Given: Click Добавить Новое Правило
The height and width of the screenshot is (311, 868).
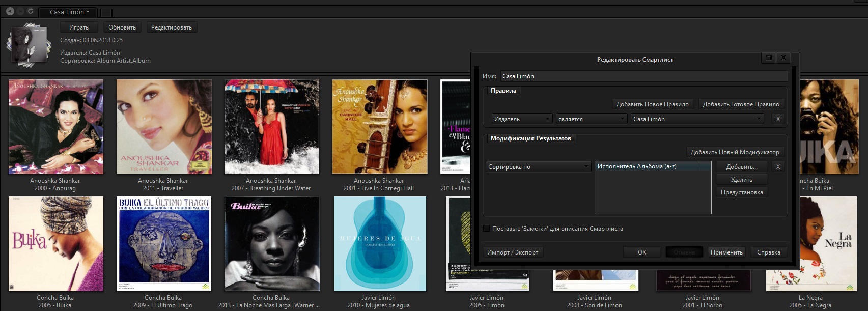Looking at the screenshot, I should (x=653, y=104).
